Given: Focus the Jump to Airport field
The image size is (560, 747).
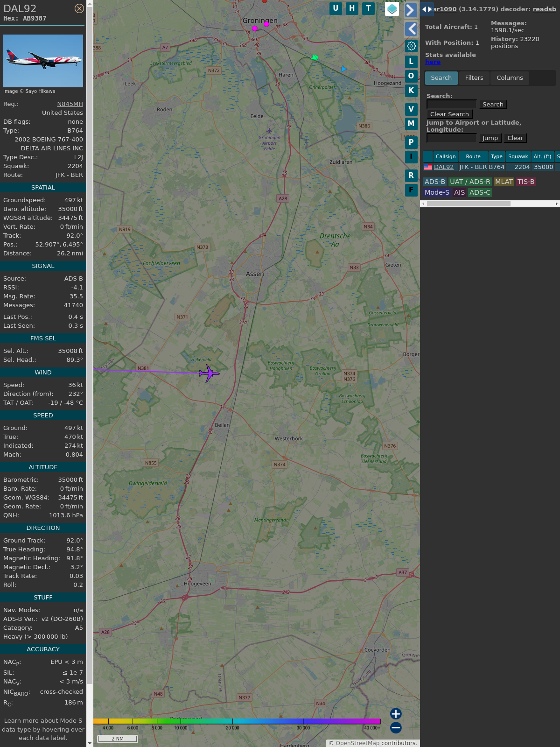Looking at the screenshot, I should point(451,138).
